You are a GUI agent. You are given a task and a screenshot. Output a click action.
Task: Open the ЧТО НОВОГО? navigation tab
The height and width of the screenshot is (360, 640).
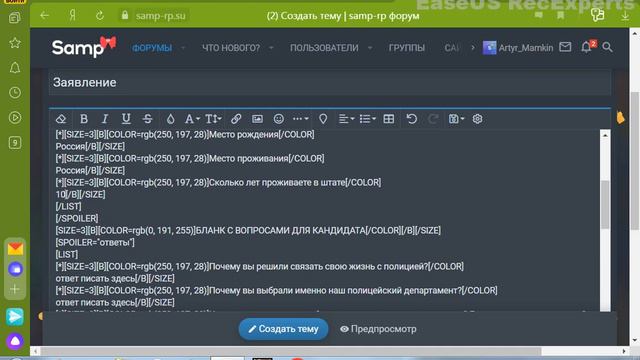click(231, 48)
